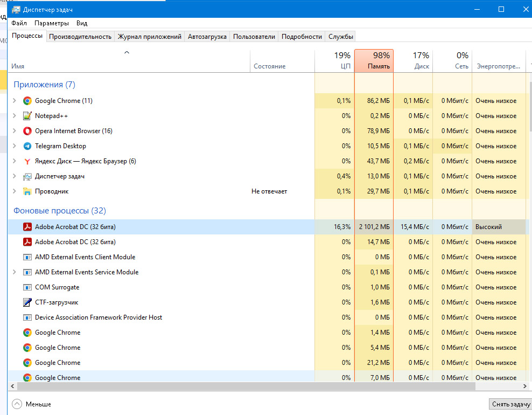Sort by the Сеть column header
The width and height of the screenshot is (532, 415).
453,61
